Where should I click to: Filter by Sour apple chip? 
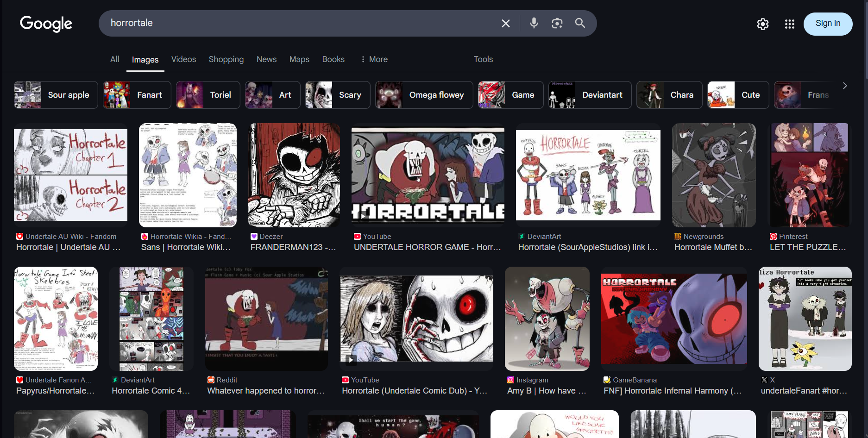point(56,95)
